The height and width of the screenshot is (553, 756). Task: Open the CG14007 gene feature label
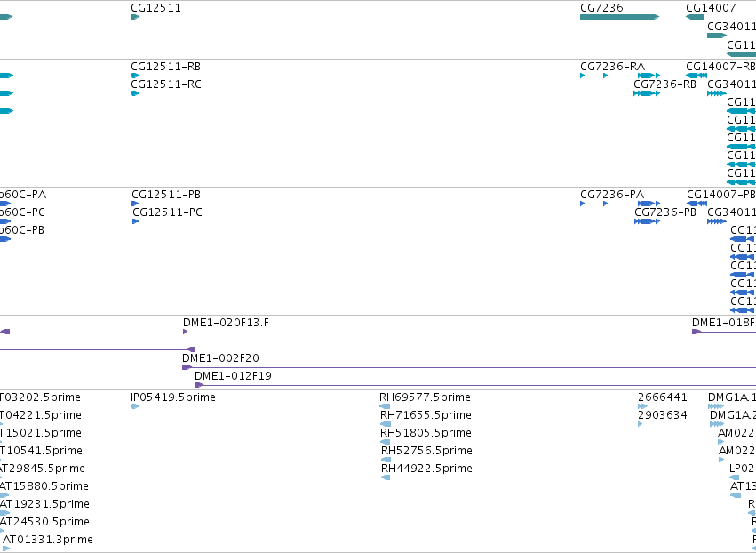coord(711,8)
